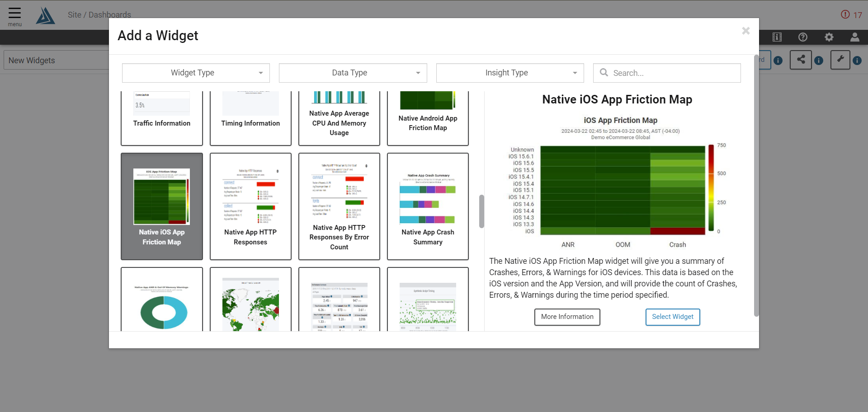This screenshot has height=412, width=868.
Task: Select Native iOS App Friction Map card
Action: (x=162, y=206)
